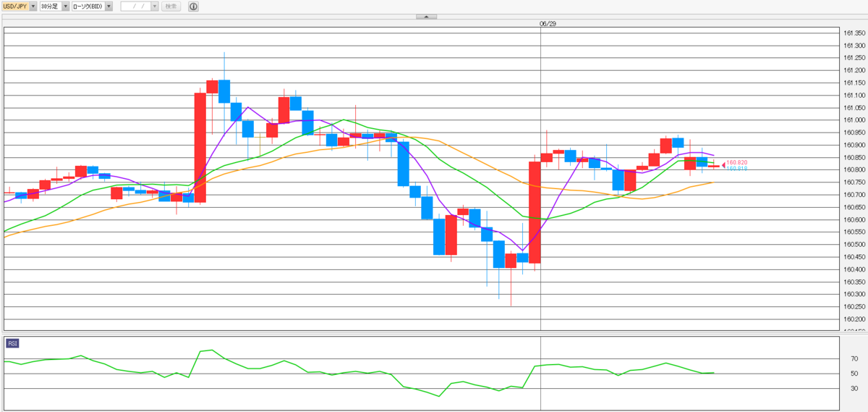Click the 161.000 price axis label

(x=855, y=120)
